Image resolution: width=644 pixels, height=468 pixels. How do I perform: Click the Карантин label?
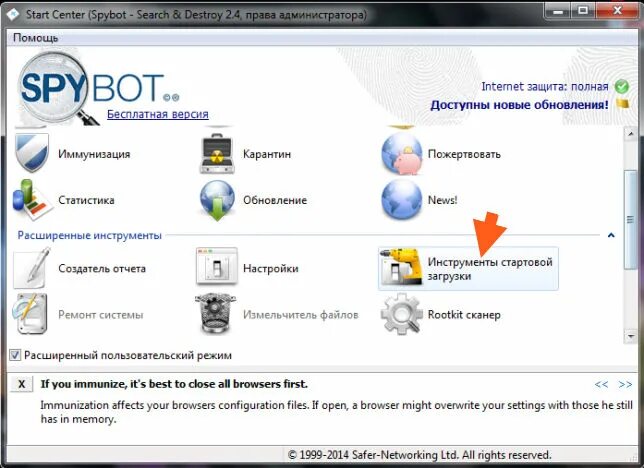pyautogui.click(x=267, y=154)
